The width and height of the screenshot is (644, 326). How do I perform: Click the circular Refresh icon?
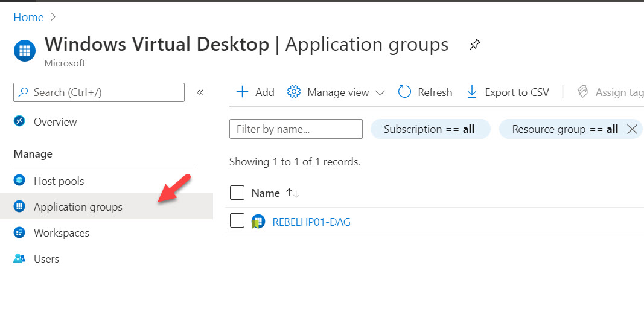point(404,92)
